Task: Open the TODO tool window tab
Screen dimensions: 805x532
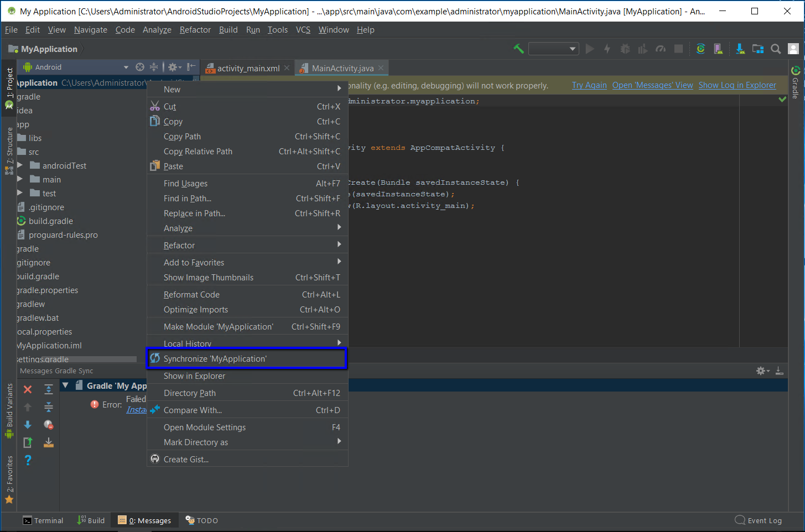Action: (202, 520)
